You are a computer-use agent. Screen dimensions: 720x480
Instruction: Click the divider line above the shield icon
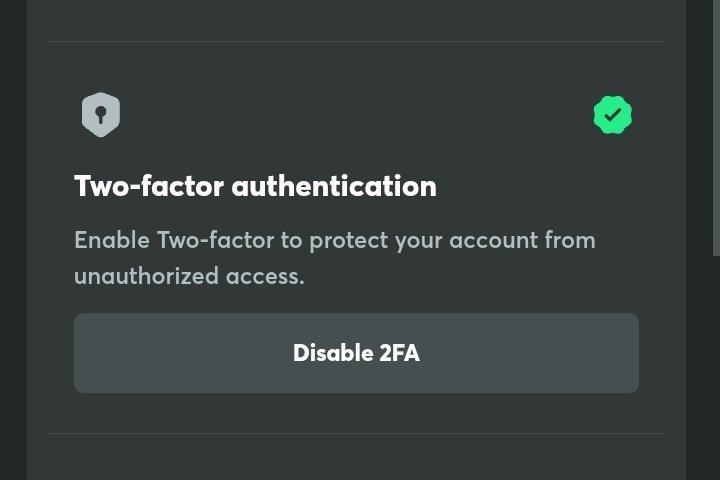356,42
